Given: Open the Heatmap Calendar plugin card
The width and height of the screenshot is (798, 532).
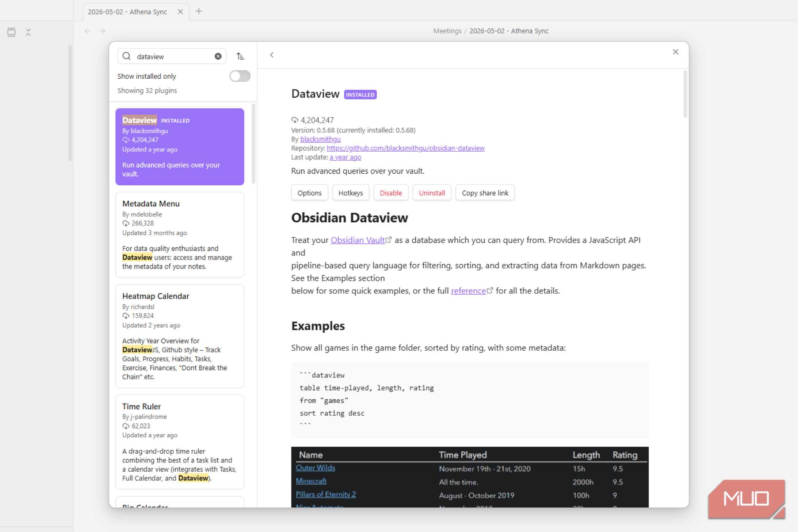Looking at the screenshot, I should (180, 336).
